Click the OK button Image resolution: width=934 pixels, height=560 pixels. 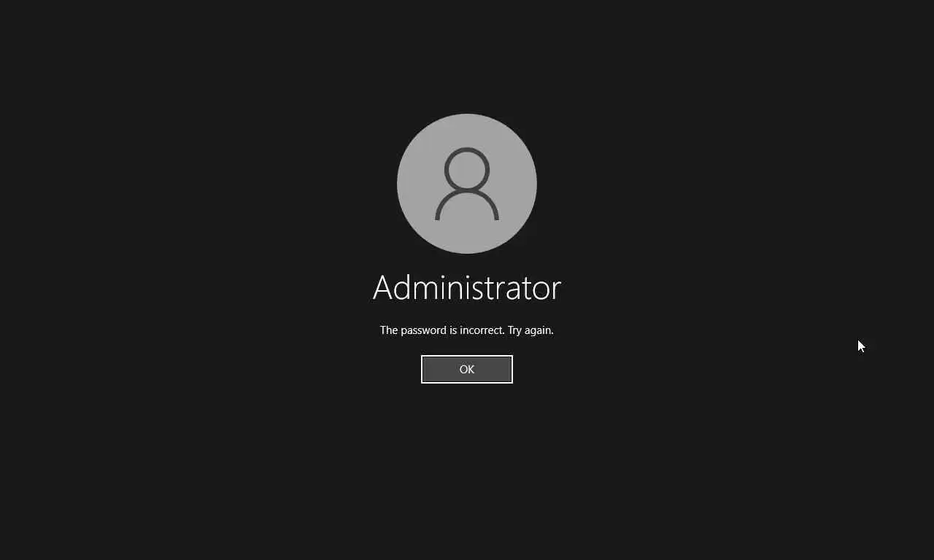click(467, 369)
